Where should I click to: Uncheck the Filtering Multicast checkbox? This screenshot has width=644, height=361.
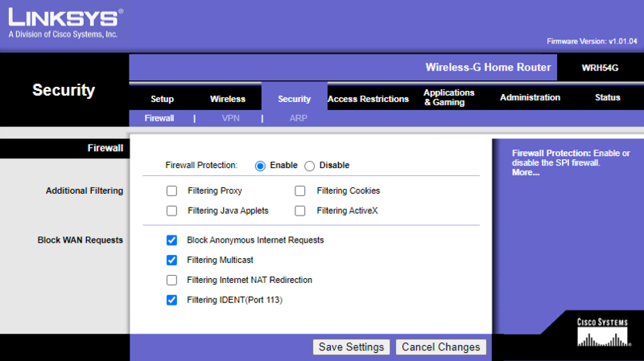tap(171, 260)
